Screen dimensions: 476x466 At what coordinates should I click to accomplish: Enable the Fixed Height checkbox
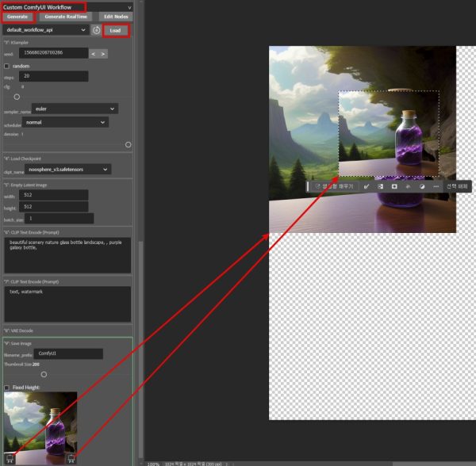[x=6, y=388]
